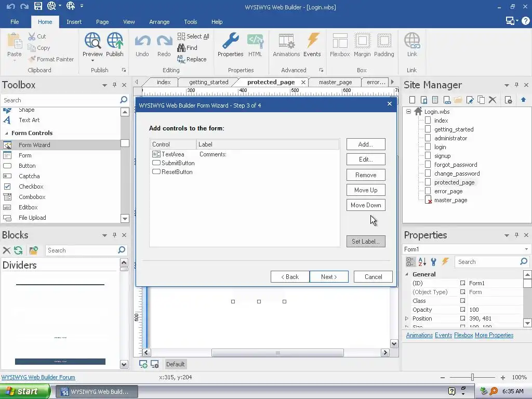Screen dimensions: 532x399
Task: Open Preview globe icon
Action: tap(92, 41)
